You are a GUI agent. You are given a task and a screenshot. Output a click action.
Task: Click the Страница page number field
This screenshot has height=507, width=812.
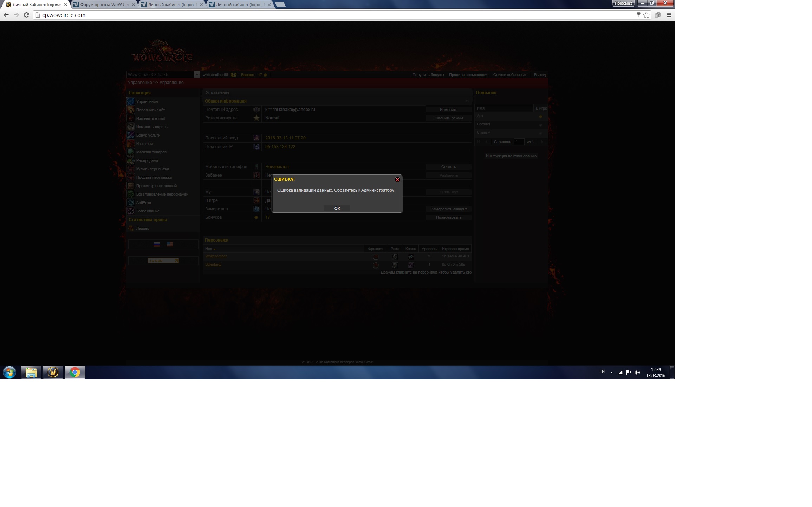point(519,142)
